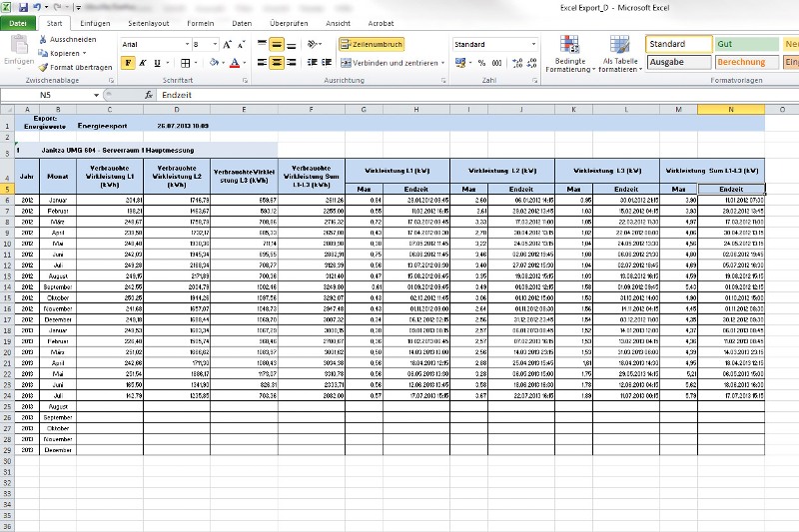Screen dimensions: 799x532
Task: Open the fill color dropdown arrow
Action: click(x=223, y=63)
